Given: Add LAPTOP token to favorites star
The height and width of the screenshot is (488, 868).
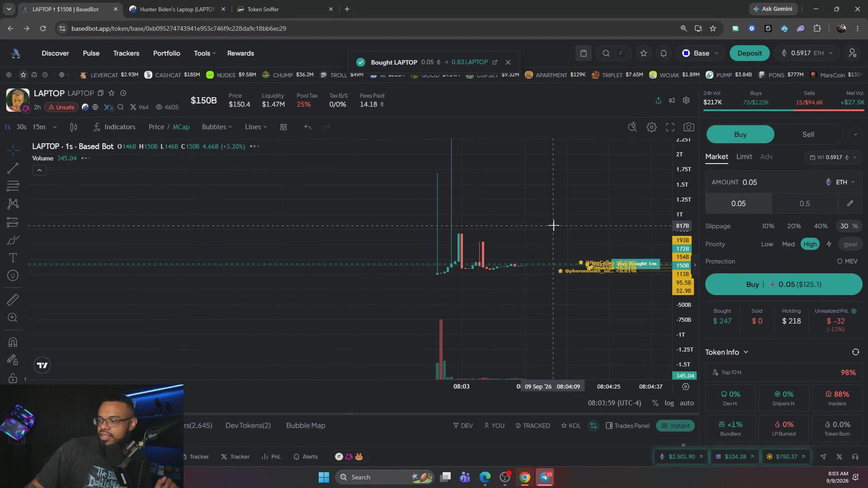Looking at the screenshot, I should pos(111,93).
